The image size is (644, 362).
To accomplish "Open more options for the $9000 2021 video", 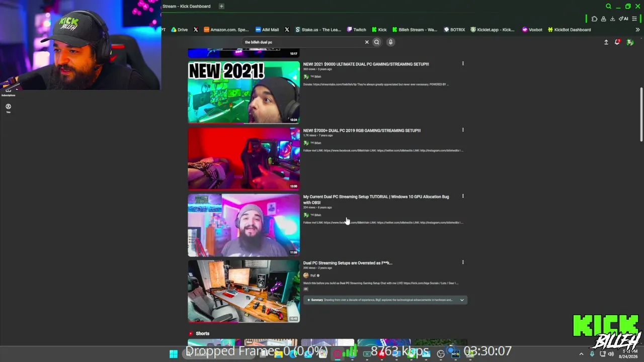I will click(463, 64).
